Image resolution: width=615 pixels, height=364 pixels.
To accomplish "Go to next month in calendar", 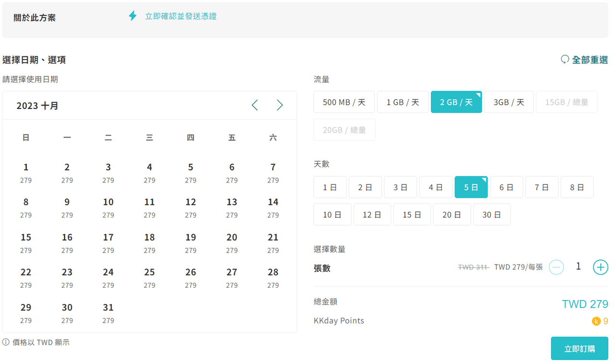I will tap(280, 105).
